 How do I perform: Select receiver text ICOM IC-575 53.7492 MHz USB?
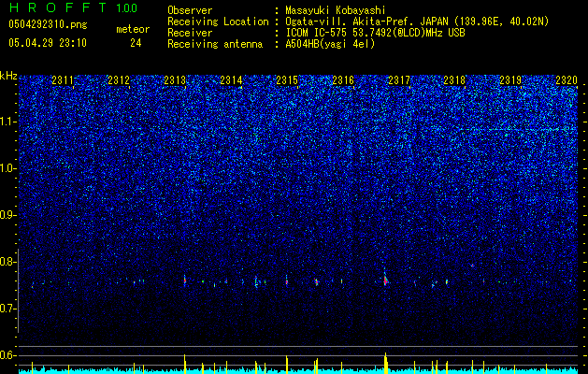375,33
